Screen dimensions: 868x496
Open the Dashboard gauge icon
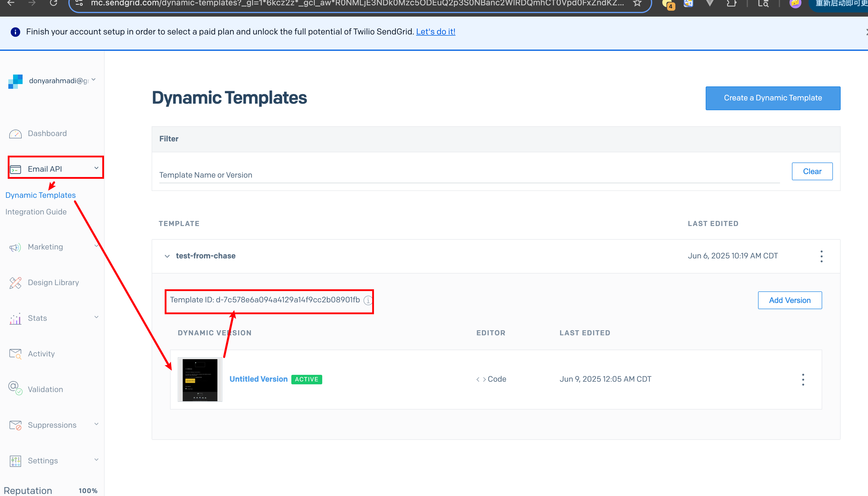pyautogui.click(x=15, y=134)
